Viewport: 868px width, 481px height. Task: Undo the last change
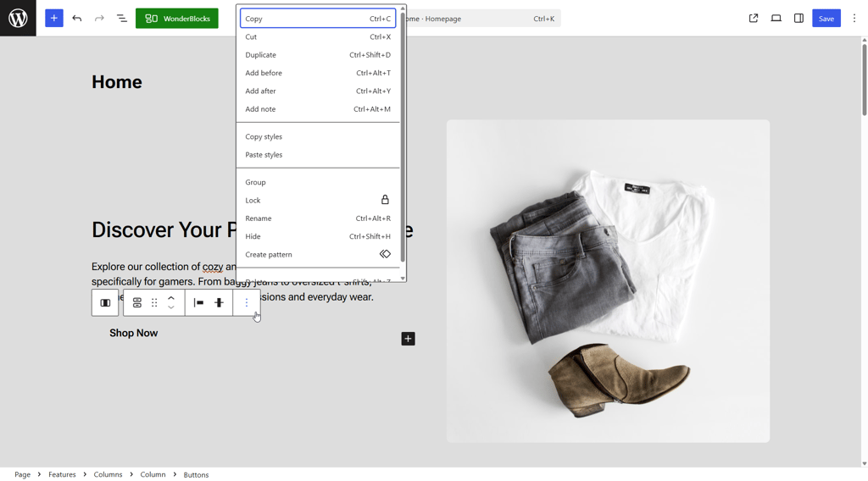[x=77, y=19]
